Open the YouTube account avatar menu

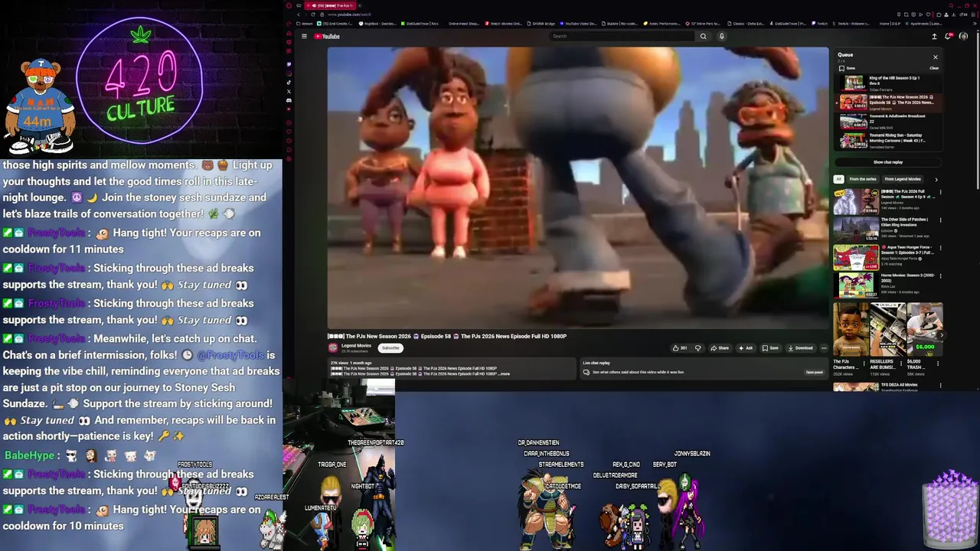(x=963, y=36)
